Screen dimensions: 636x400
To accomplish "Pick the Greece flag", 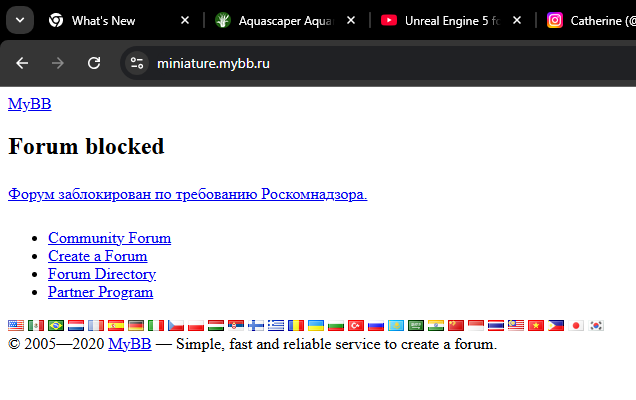I will click(276, 325).
